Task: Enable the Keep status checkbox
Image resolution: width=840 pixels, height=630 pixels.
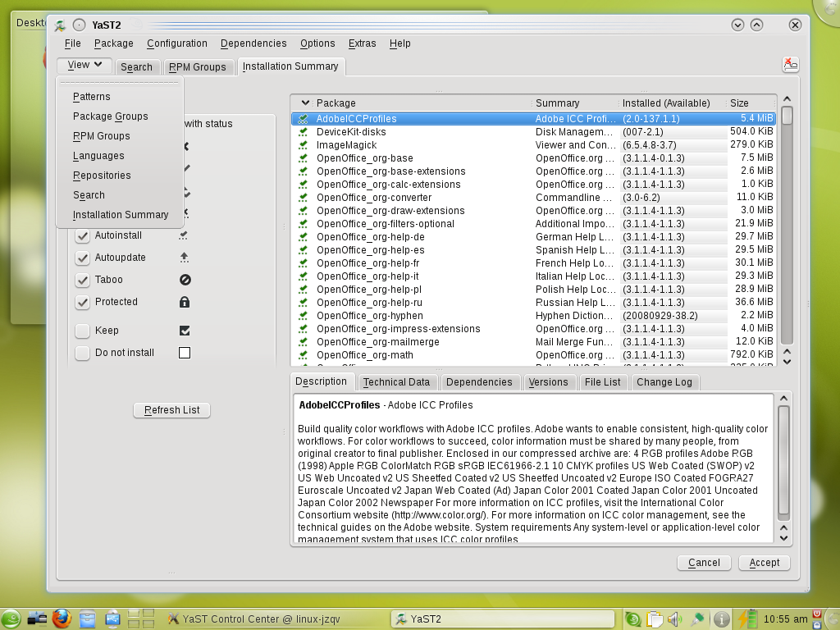Action: point(83,331)
